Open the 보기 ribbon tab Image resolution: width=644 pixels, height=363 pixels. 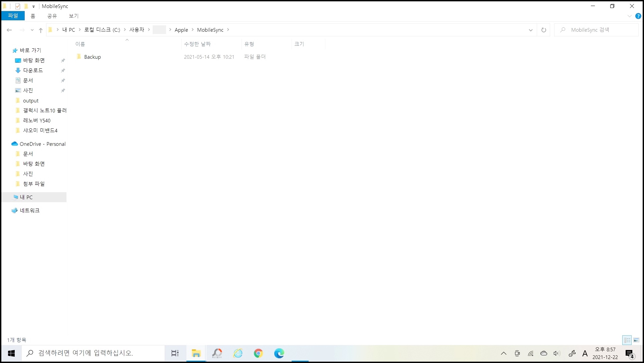click(x=73, y=16)
